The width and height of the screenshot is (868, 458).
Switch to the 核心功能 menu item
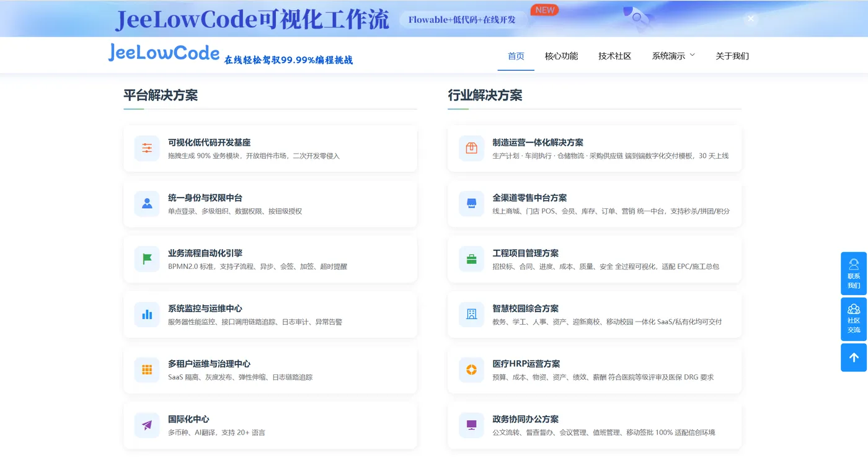(561, 55)
